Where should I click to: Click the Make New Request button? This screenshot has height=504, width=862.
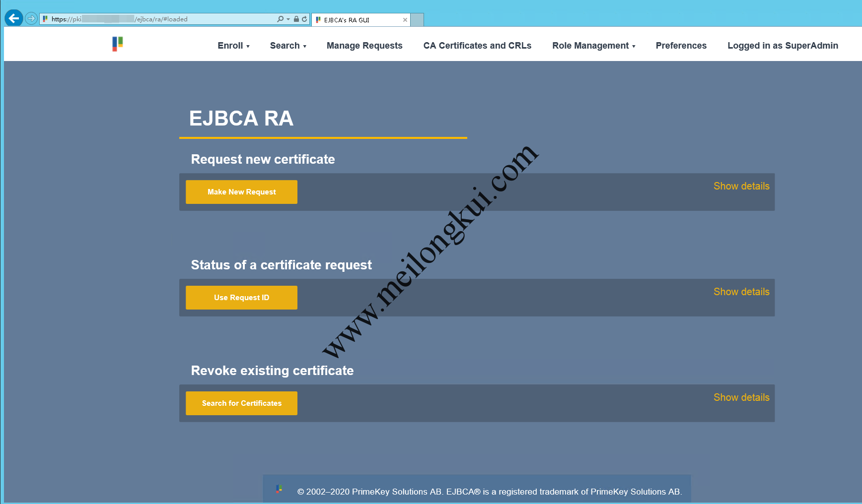(241, 192)
